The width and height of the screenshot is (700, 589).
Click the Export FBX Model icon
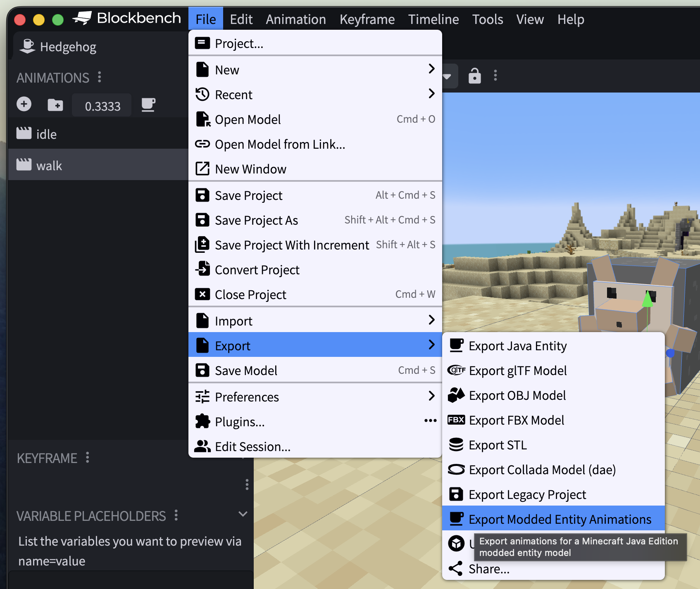point(456,420)
